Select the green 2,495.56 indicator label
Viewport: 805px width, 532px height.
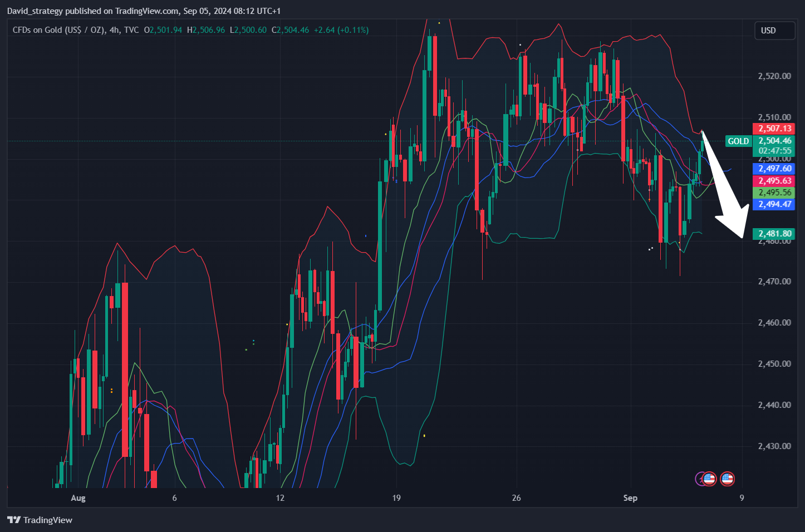pos(774,193)
